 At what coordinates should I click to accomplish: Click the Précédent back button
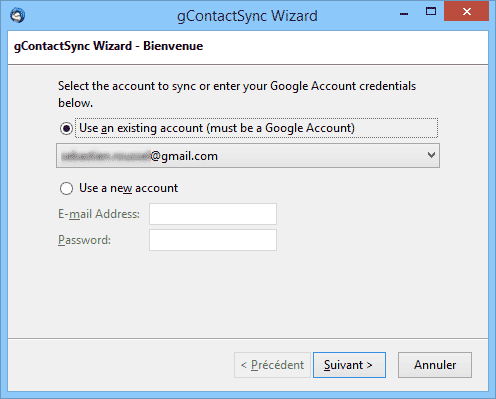[272, 365]
